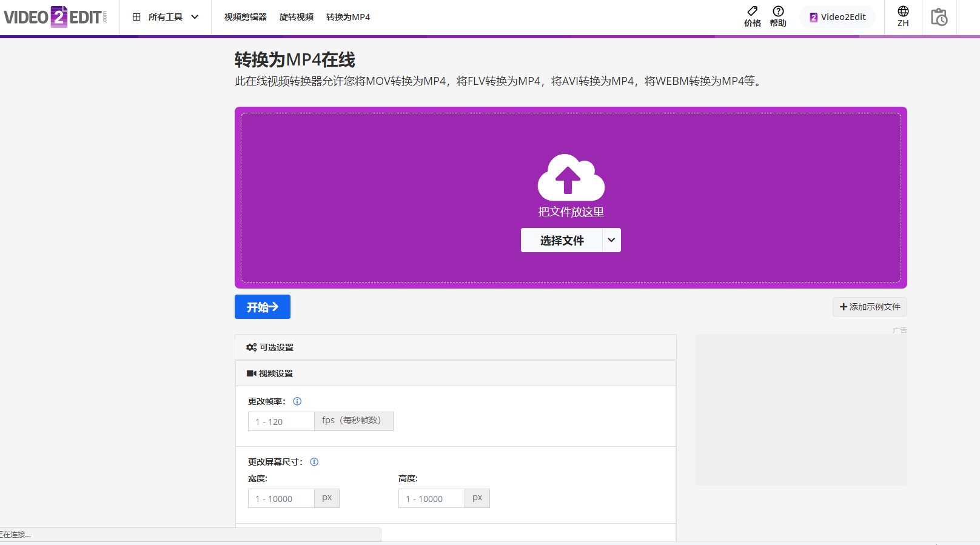Open the ZH language selector

903,16
